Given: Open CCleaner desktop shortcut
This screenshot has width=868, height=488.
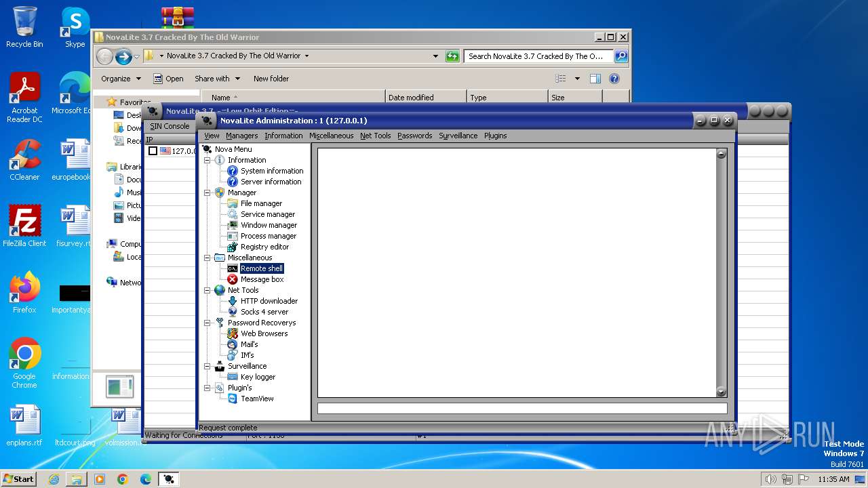Looking at the screenshot, I should point(24,160).
